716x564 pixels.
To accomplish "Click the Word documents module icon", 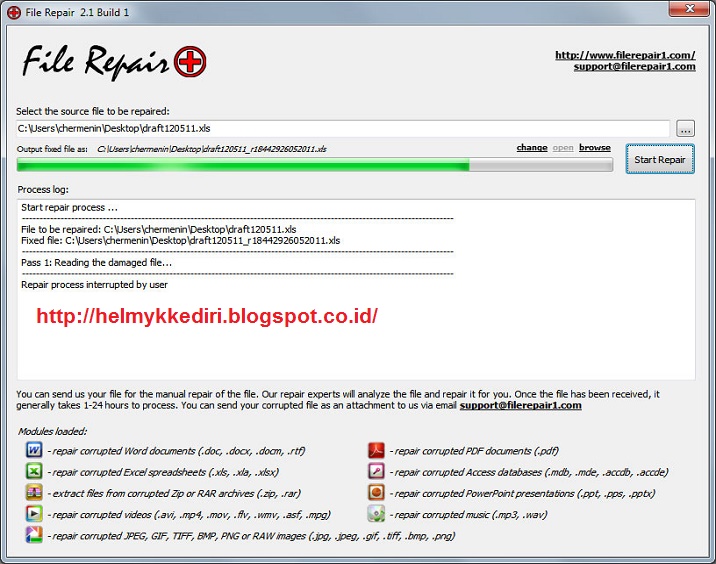I will 34,450.
